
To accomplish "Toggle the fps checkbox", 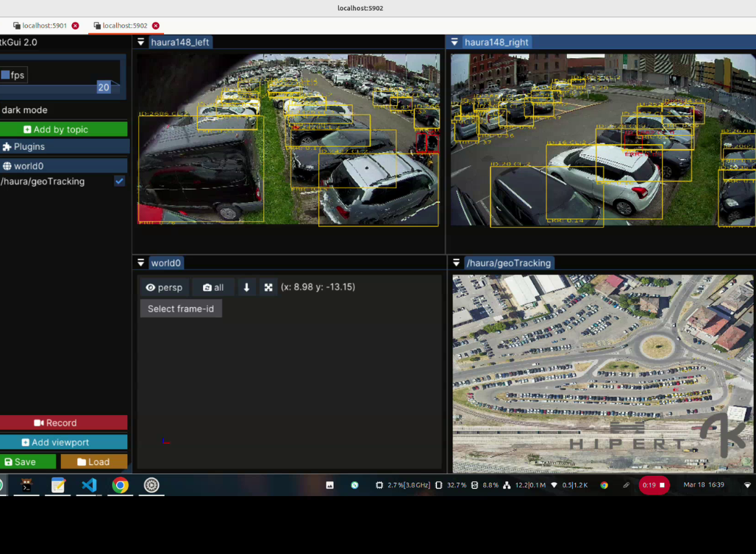I will tap(5, 75).
